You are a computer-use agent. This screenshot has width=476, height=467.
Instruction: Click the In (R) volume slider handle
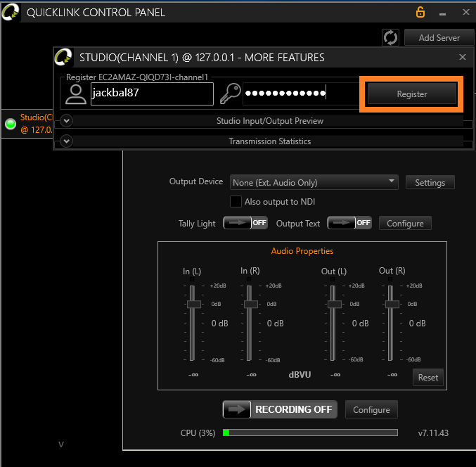[x=251, y=304]
